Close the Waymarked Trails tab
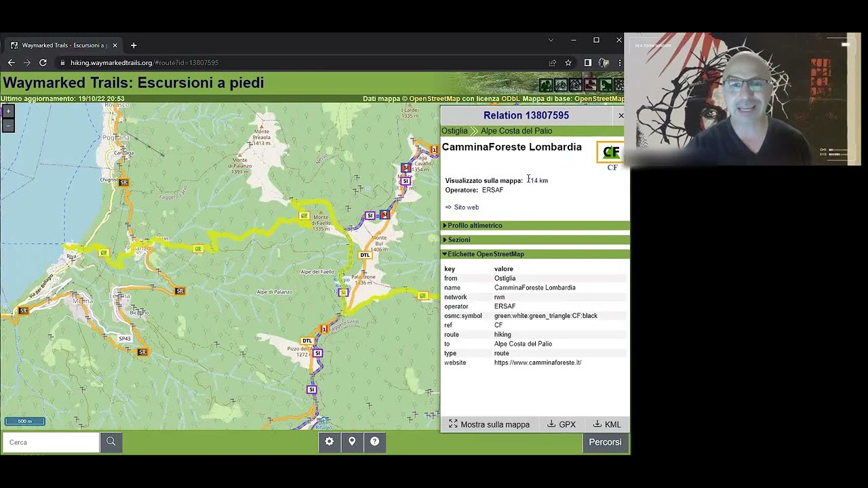Screen dimensions: 868x488 click(115, 45)
